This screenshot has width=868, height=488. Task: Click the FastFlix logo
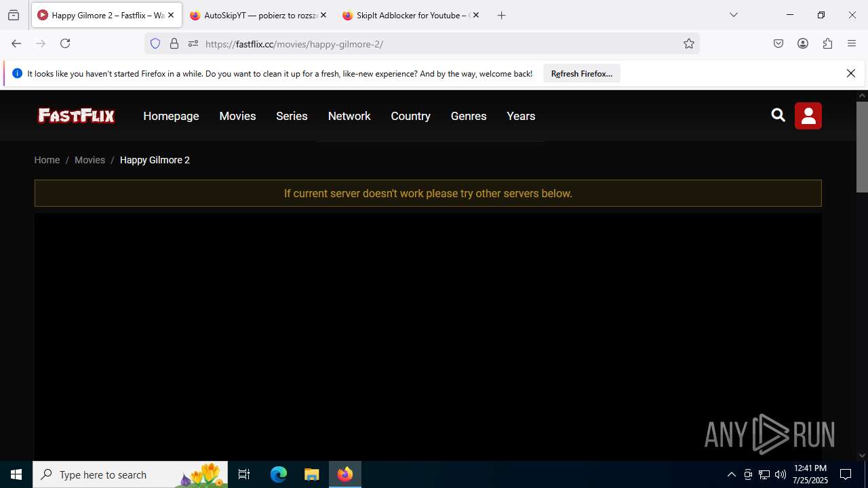coord(76,116)
